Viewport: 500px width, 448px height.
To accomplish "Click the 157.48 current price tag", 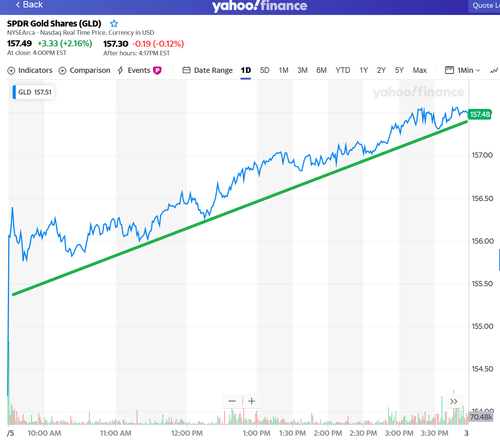I will (x=480, y=114).
